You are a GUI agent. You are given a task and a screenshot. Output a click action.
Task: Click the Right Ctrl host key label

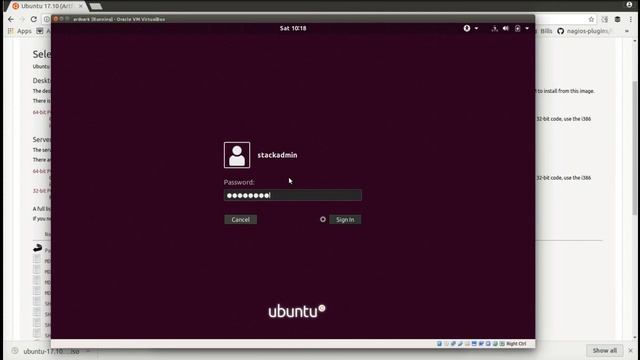(x=516, y=344)
